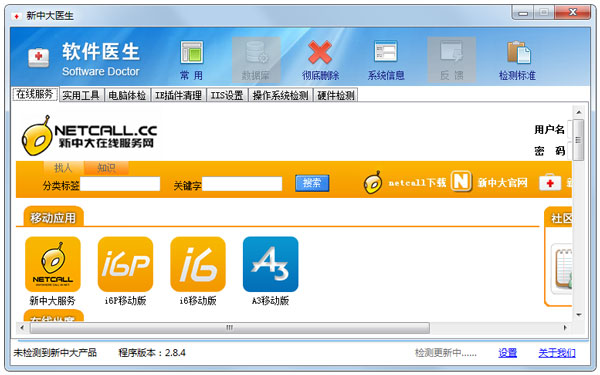The image size is (600, 375).
Task: Click the 密码 label
Action: point(549,151)
